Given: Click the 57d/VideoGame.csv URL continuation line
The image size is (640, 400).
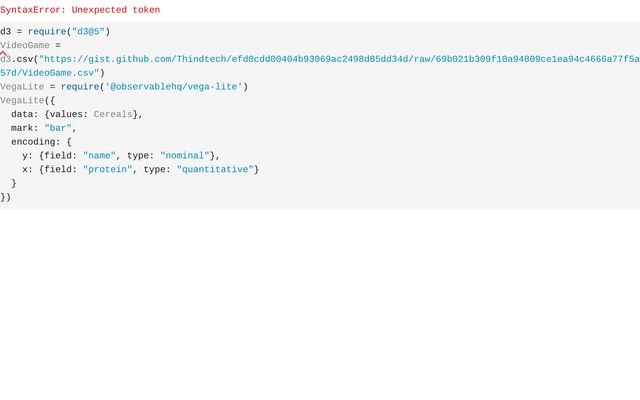Looking at the screenshot, I should point(50,73).
